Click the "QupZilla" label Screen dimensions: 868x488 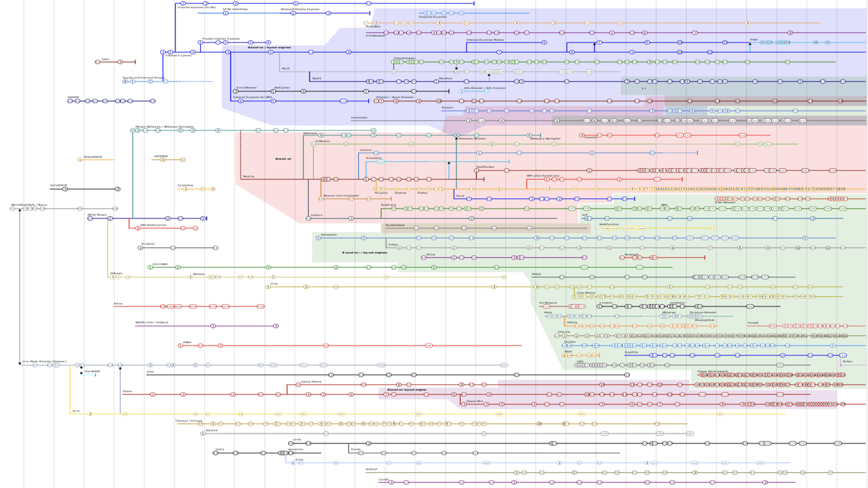631,352
